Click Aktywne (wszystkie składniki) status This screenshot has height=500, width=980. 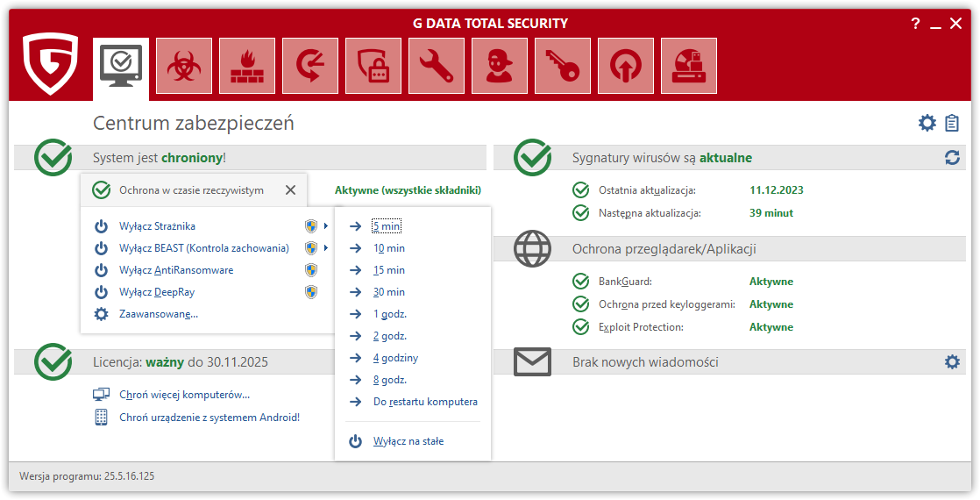click(408, 190)
